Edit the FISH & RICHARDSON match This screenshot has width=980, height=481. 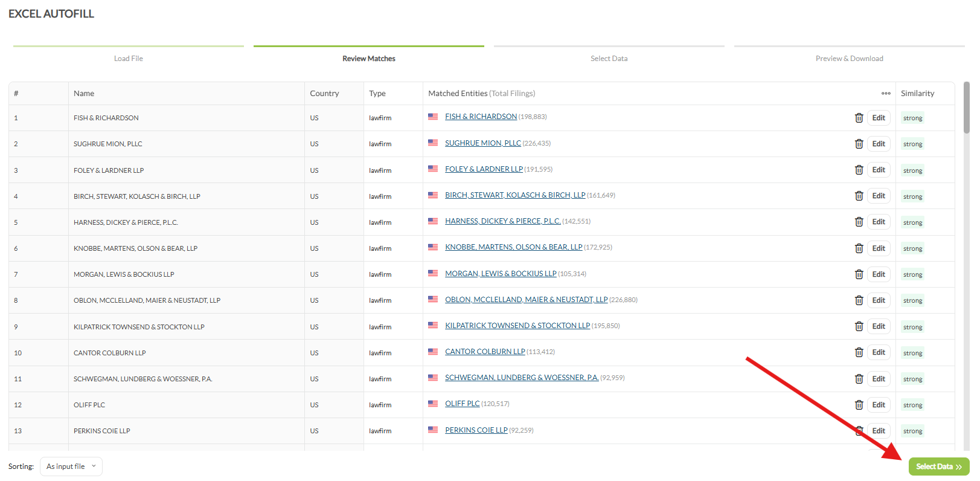[x=879, y=118]
